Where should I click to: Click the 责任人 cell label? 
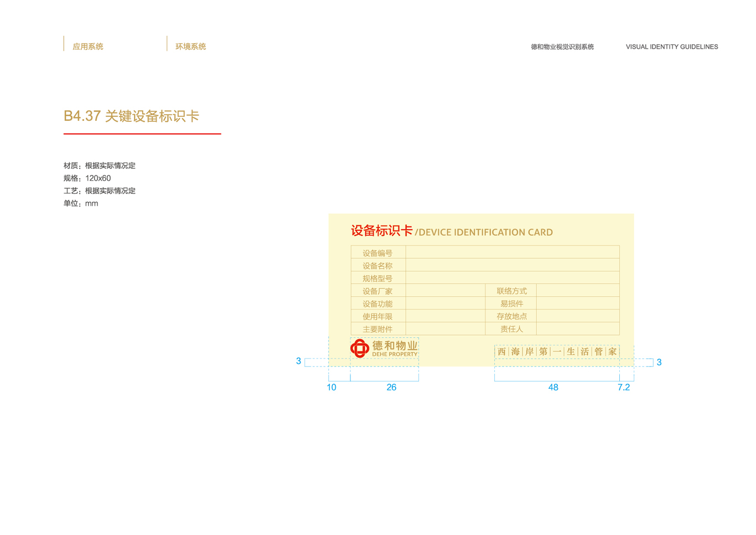(x=511, y=329)
